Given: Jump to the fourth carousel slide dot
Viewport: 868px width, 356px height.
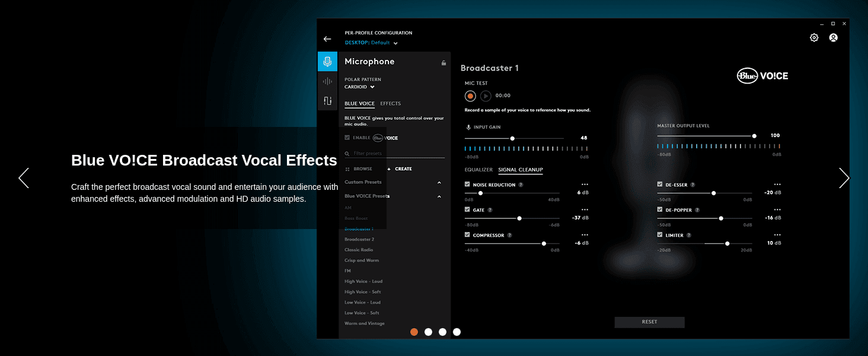Looking at the screenshot, I should (x=457, y=332).
